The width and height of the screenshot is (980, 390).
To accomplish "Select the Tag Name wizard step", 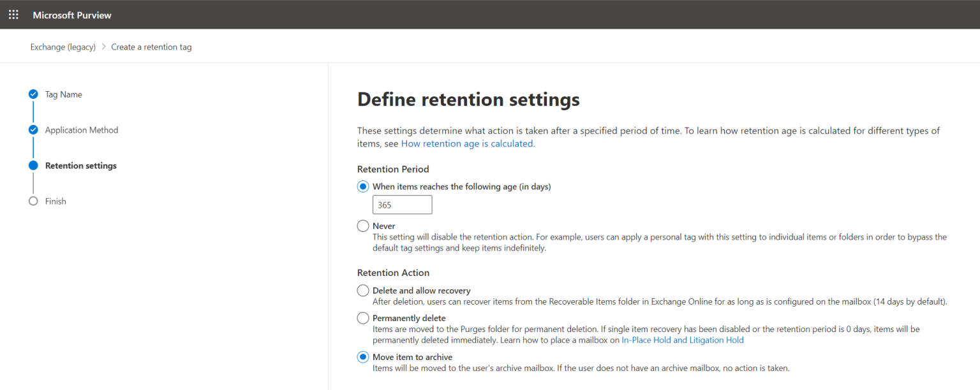I will click(x=63, y=94).
